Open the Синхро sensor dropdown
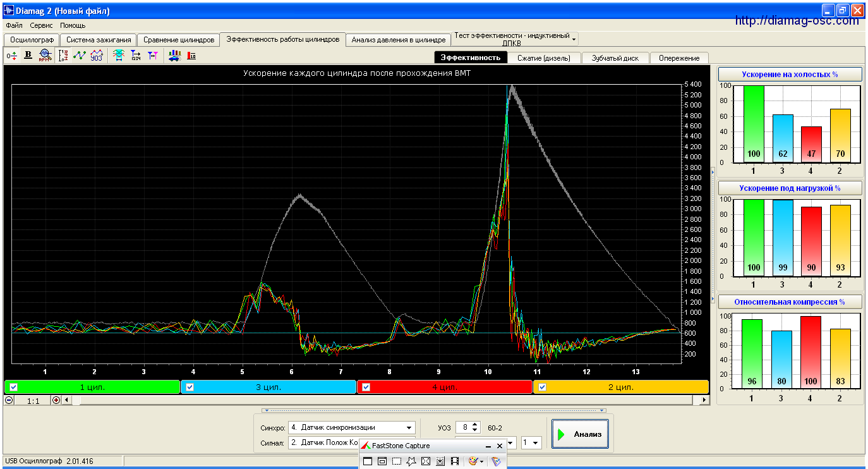868x469 pixels. (x=410, y=428)
